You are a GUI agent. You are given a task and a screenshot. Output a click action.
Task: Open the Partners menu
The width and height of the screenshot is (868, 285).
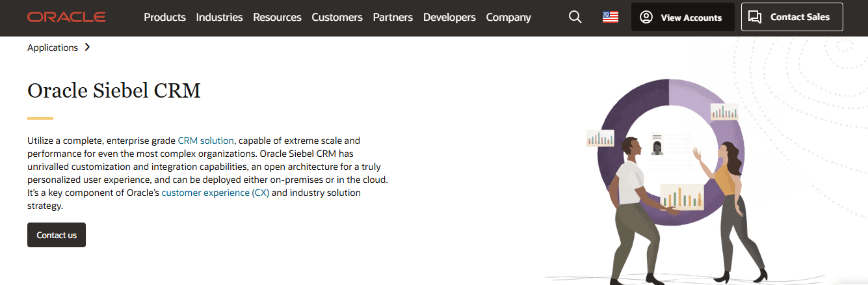pyautogui.click(x=393, y=18)
